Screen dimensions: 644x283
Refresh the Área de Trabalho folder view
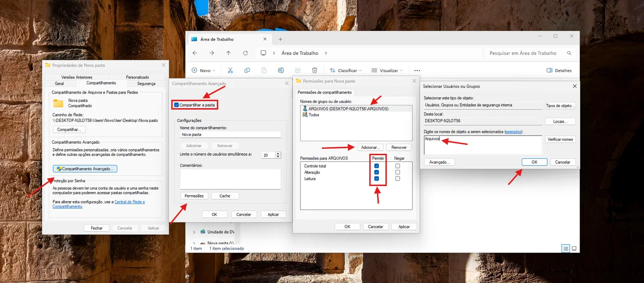click(x=246, y=53)
